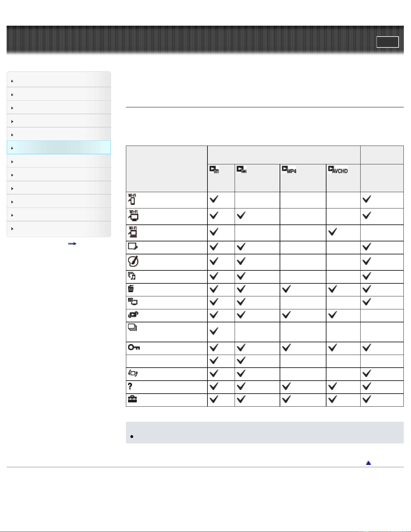411x532 pixels.
Task: Click the Delete trash can icon
Action: pos(131,289)
